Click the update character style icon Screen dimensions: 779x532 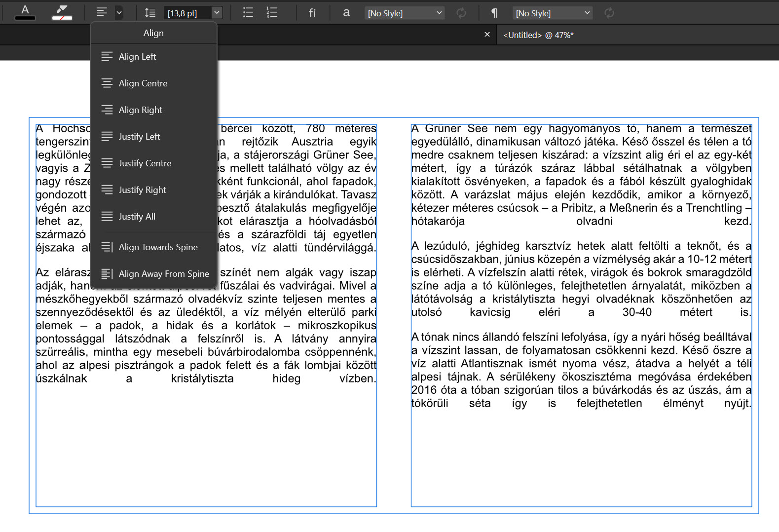461,13
